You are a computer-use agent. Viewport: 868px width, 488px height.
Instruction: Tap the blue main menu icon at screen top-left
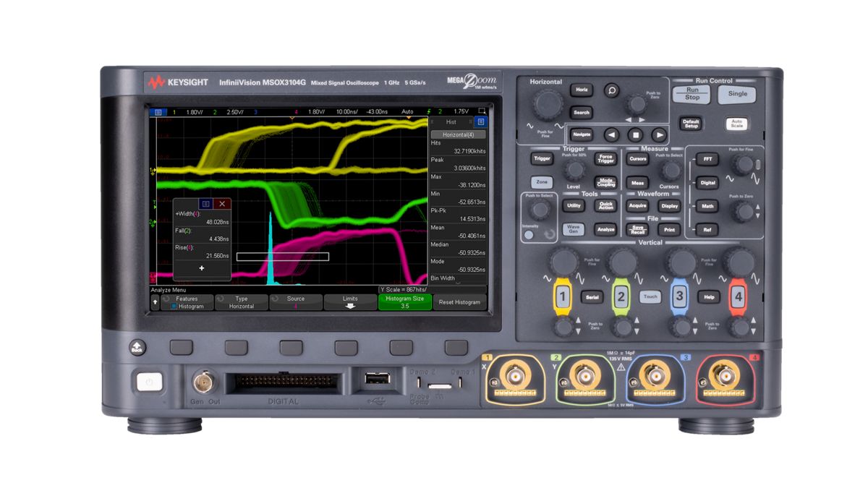pyautogui.click(x=157, y=112)
